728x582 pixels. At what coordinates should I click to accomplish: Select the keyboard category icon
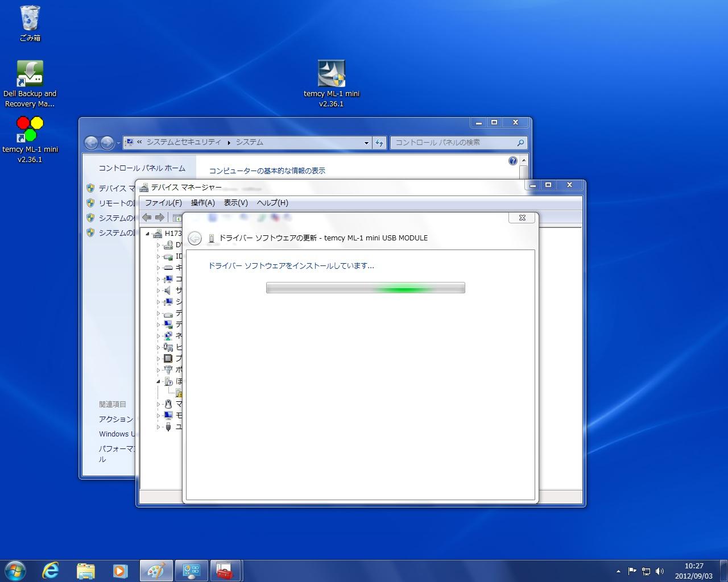click(168, 268)
